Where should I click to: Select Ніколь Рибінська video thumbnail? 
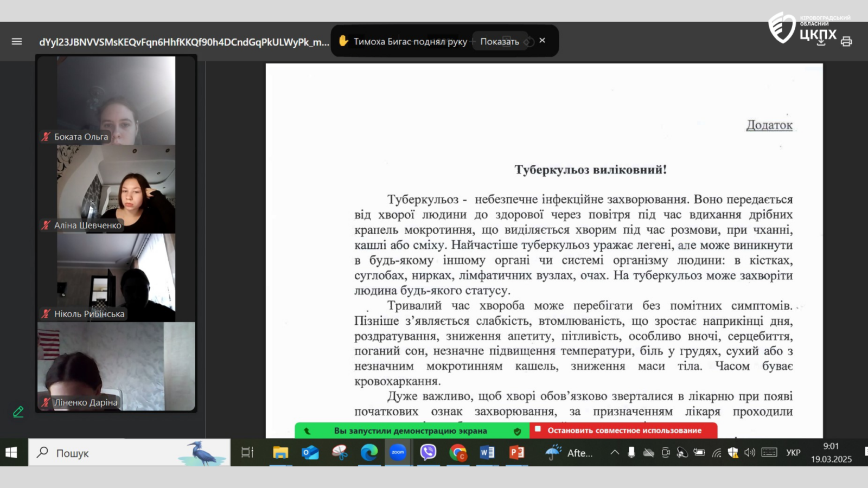pos(116,278)
